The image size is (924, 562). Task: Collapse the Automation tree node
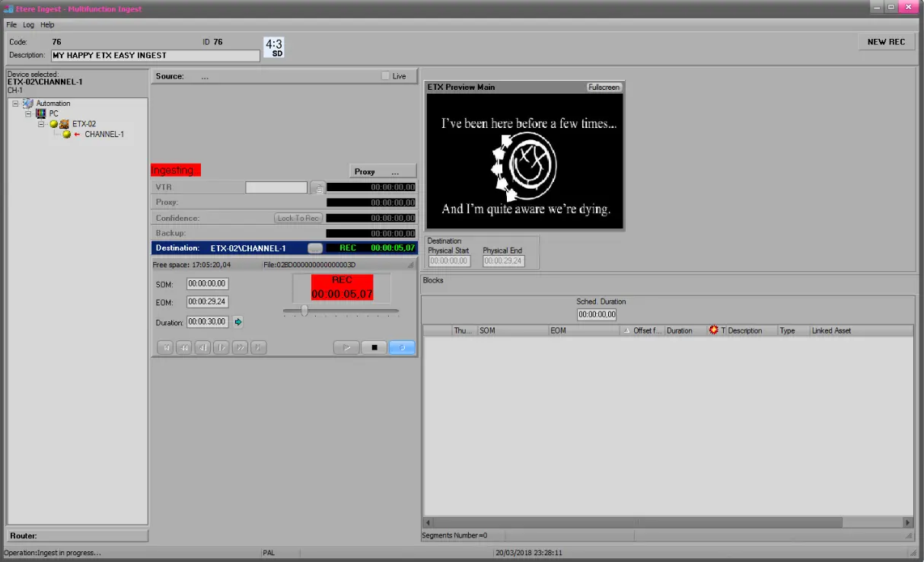pyautogui.click(x=16, y=104)
